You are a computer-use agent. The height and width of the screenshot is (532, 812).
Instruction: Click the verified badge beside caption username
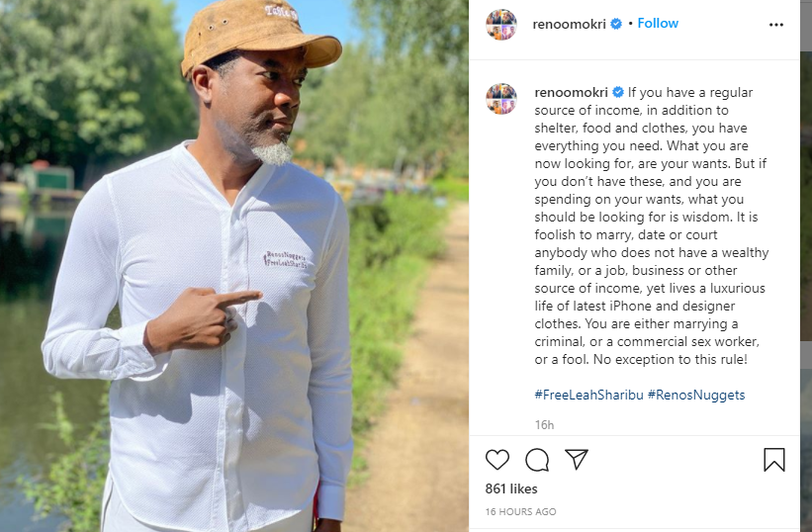(x=618, y=92)
